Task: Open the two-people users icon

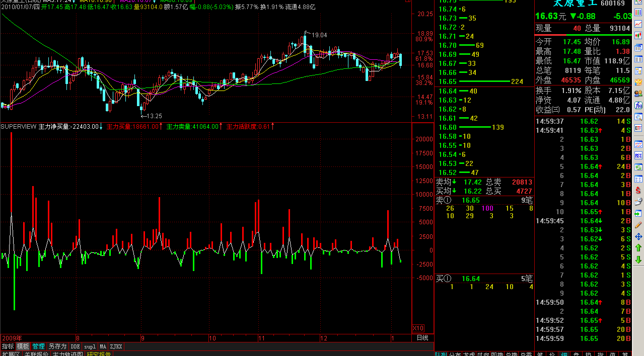Action: click(x=638, y=94)
